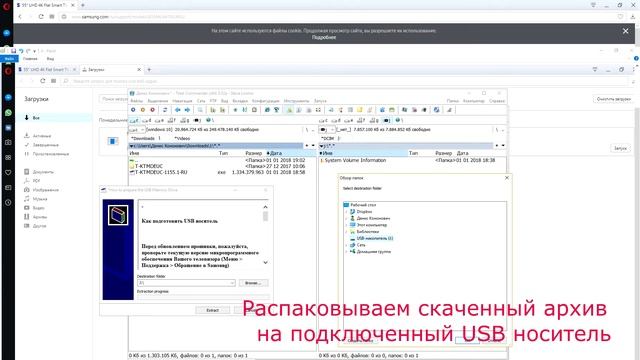Expand the Dropbox node in folder tree
The image size is (640, 360).
click(347, 212)
